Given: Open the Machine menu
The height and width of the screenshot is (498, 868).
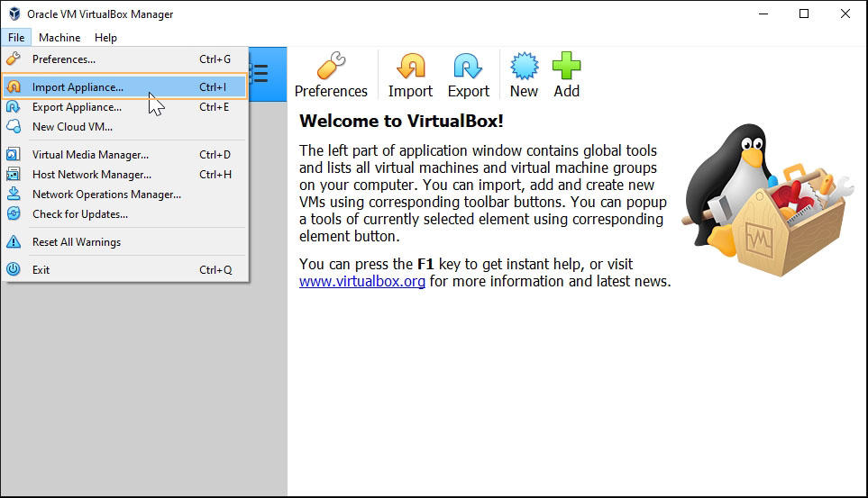Looking at the screenshot, I should [x=59, y=38].
